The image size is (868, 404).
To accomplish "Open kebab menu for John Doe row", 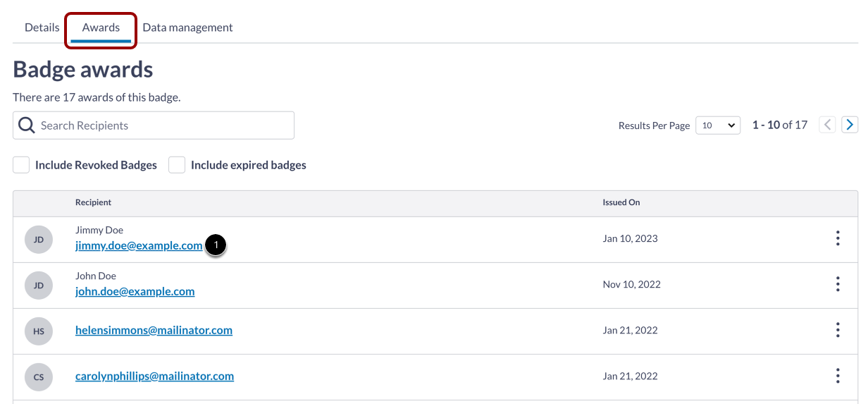I will coord(838,284).
